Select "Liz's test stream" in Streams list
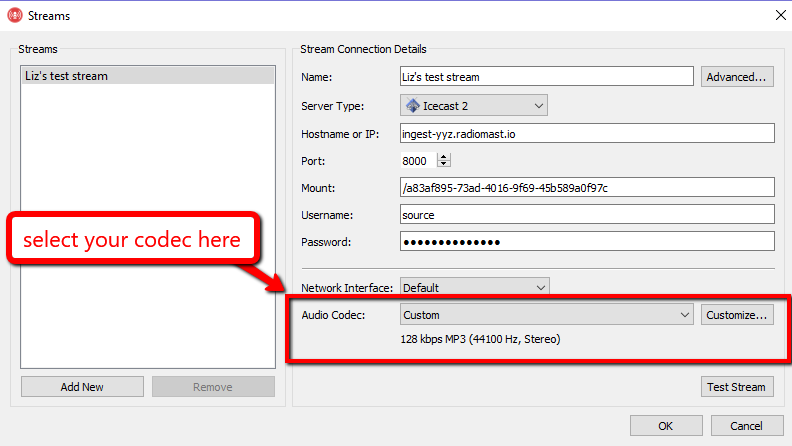 pyautogui.click(x=148, y=76)
